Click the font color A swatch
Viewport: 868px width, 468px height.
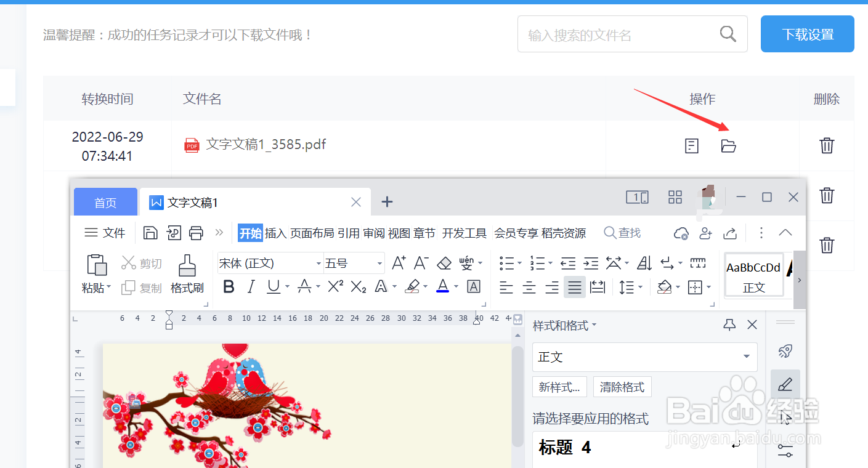(442, 286)
